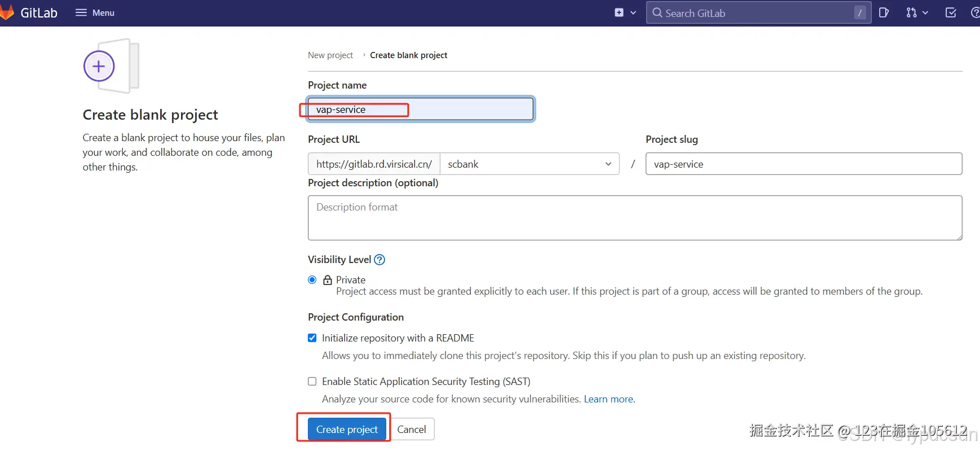Image resolution: width=980 pixels, height=451 pixels.
Task: Open the Issues icon in the navbar
Action: click(884, 12)
